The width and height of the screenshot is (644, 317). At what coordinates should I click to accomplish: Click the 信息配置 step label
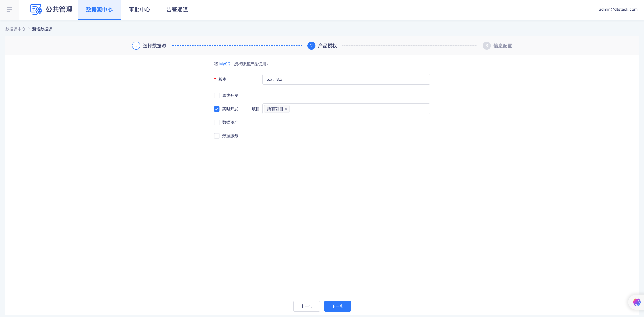[503, 46]
